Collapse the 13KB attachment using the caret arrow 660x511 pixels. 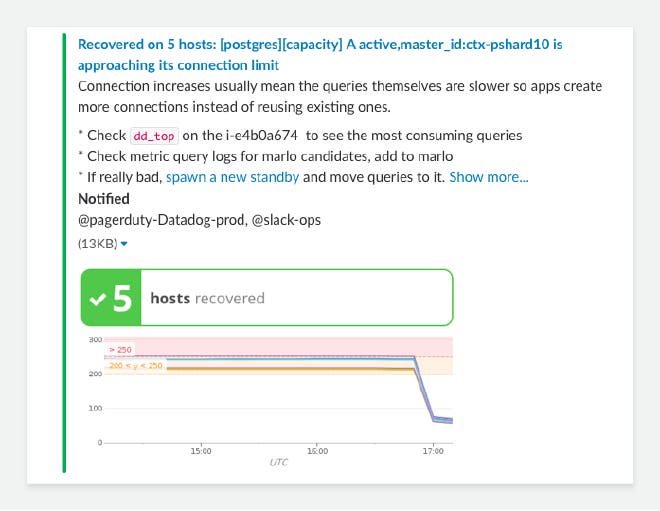pyautogui.click(x=124, y=244)
